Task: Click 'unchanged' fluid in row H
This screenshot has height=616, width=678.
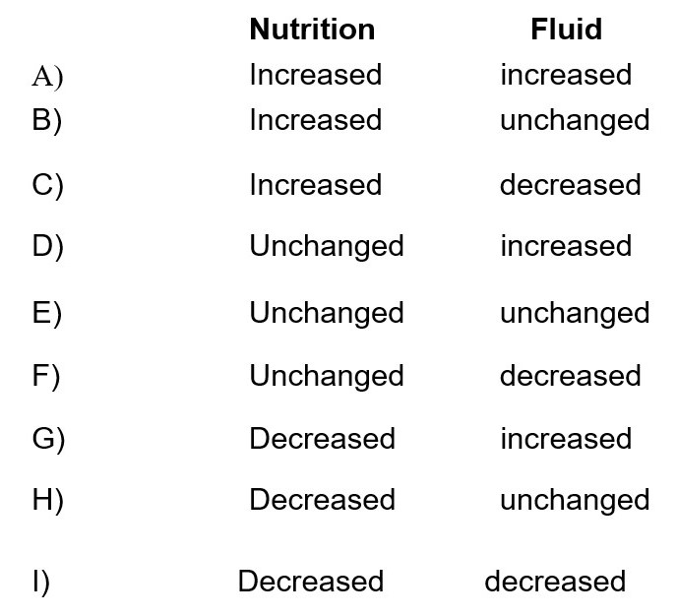Action: 575,502
